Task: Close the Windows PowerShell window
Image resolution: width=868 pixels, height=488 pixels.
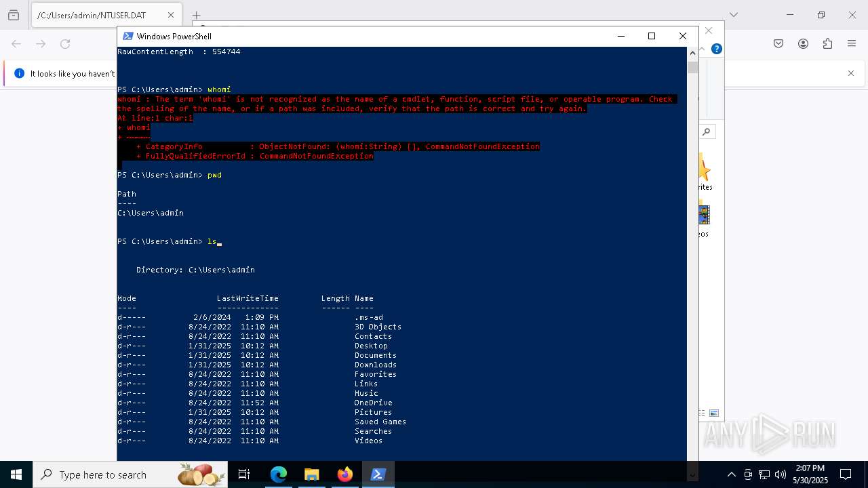Action: [x=683, y=36]
